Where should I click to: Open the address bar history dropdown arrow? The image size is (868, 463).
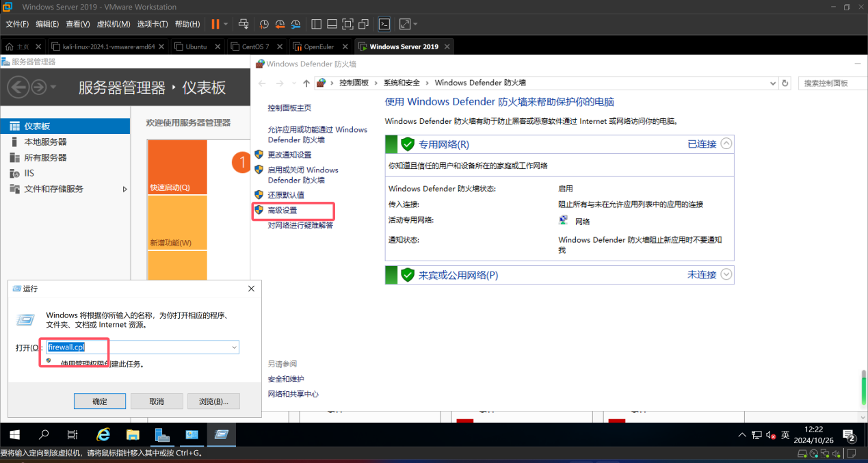773,83
